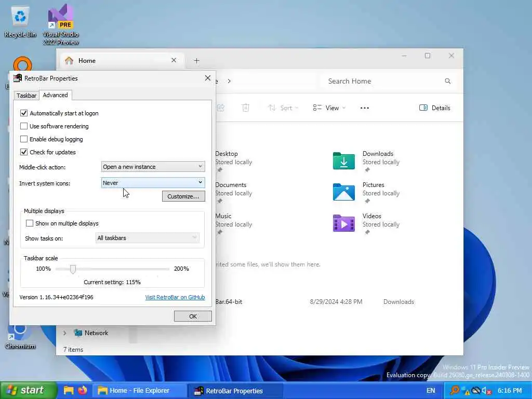Toggle Check for updates checkbox
The height and width of the screenshot is (399, 532).
[x=24, y=152]
